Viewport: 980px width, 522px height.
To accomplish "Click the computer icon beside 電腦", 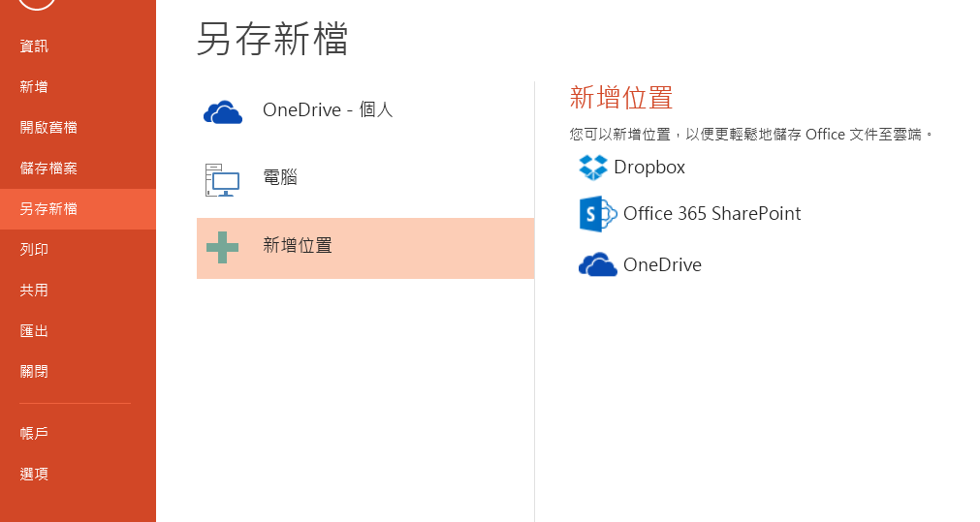I will pos(223,180).
